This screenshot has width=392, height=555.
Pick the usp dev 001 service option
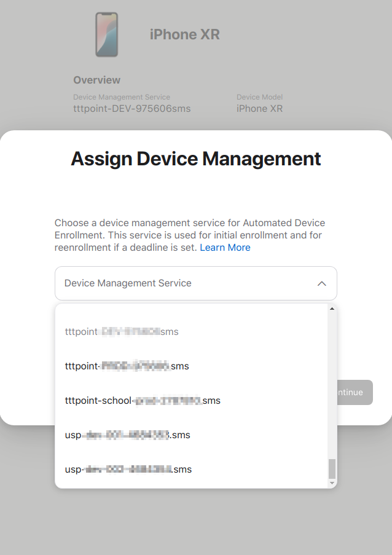tap(127, 435)
